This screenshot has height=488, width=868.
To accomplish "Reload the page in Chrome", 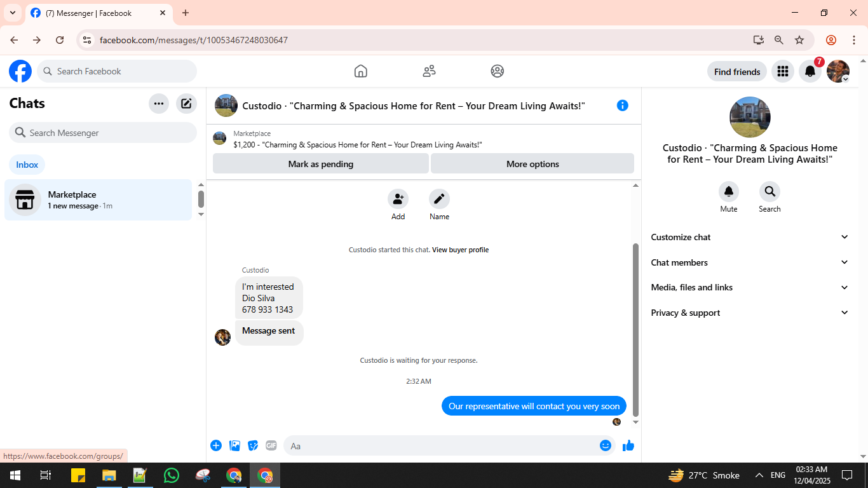I will pos(60,40).
